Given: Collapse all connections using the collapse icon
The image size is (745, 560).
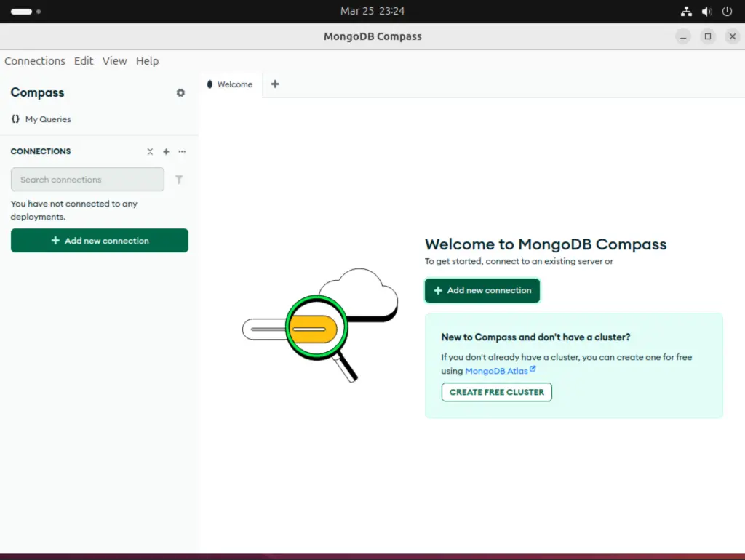Looking at the screenshot, I should click(150, 151).
